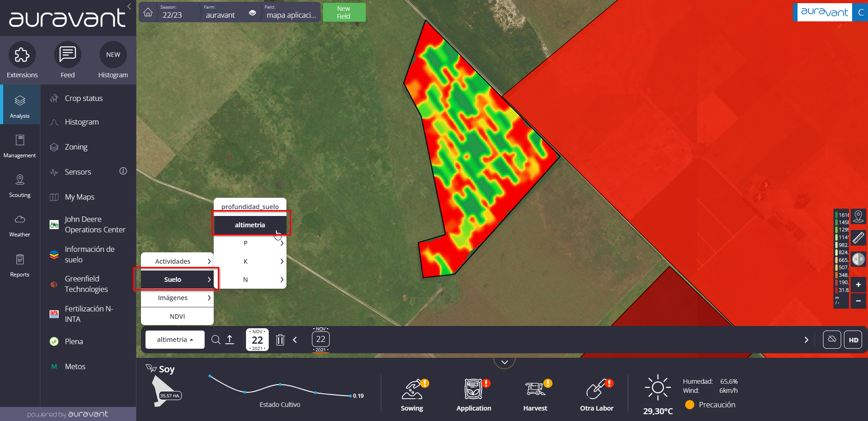The width and height of the screenshot is (868, 421).
Task: Open the Scouting section
Action: click(x=20, y=185)
